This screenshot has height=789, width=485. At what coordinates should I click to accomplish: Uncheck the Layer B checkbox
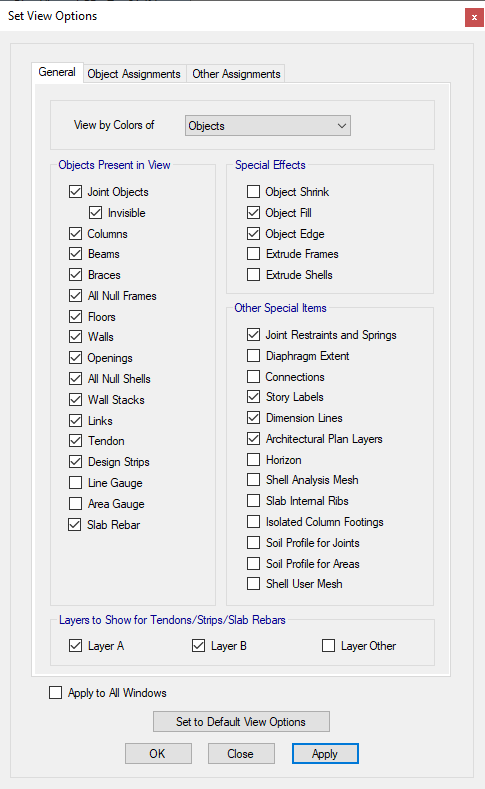(x=199, y=646)
